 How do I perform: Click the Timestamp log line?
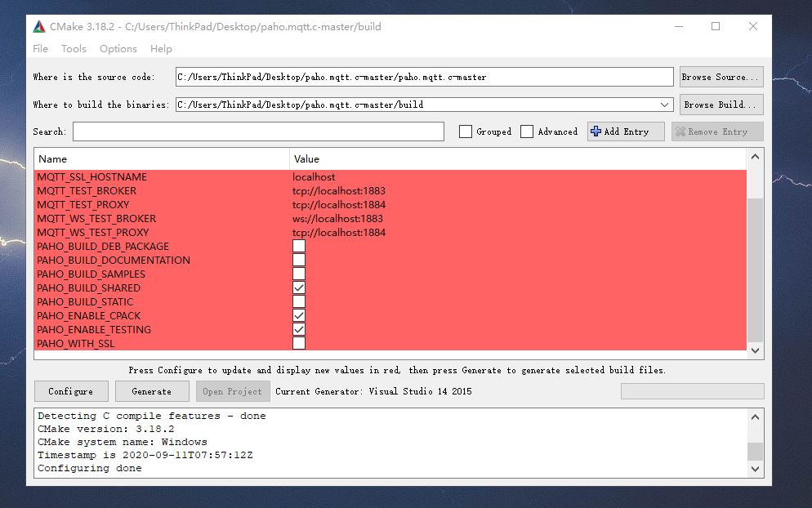(x=145, y=455)
